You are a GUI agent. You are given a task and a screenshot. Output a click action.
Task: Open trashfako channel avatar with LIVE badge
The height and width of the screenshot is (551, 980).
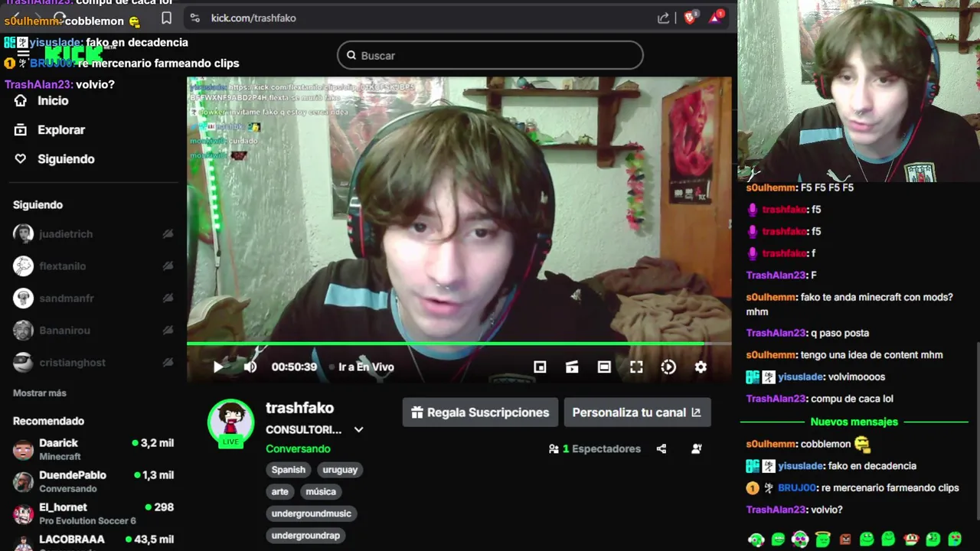pos(230,422)
